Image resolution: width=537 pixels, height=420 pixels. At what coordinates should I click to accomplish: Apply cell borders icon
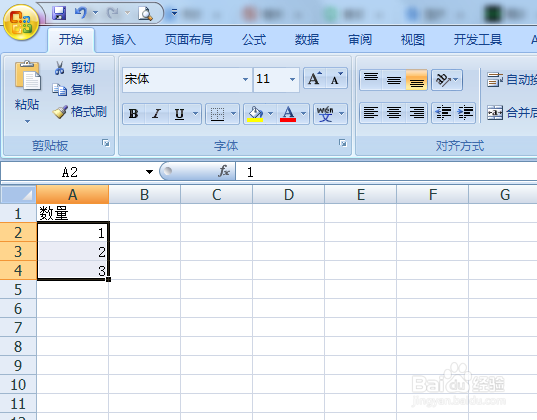[x=217, y=114]
